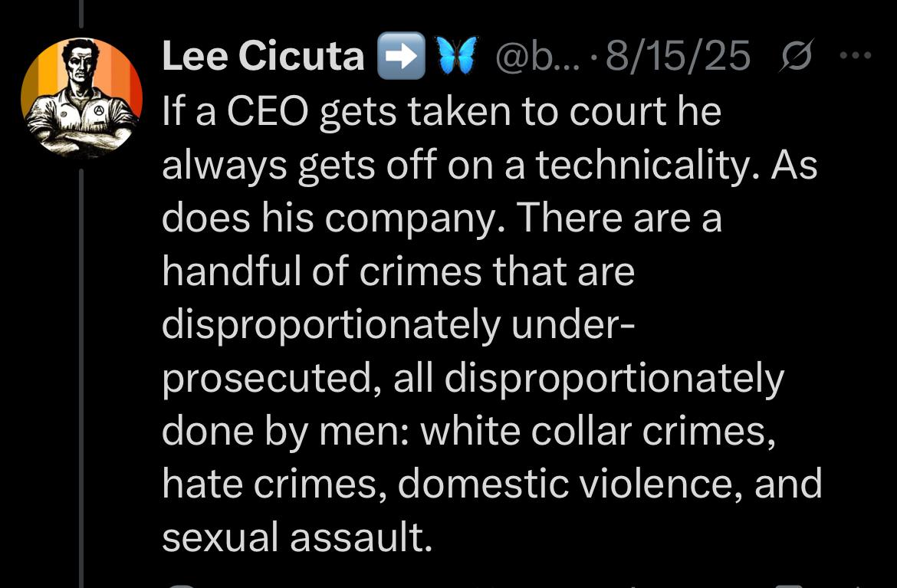Click the phrase "hate crimes" in post
This screenshot has width=897, height=588.
[x=273, y=485]
